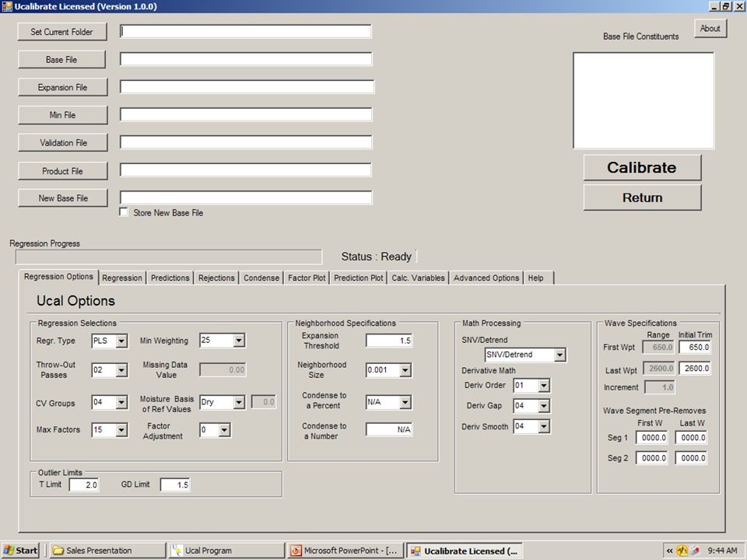Focus the Product File path field
Image resolution: width=747 pixels, height=560 pixels.
[245, 170]
